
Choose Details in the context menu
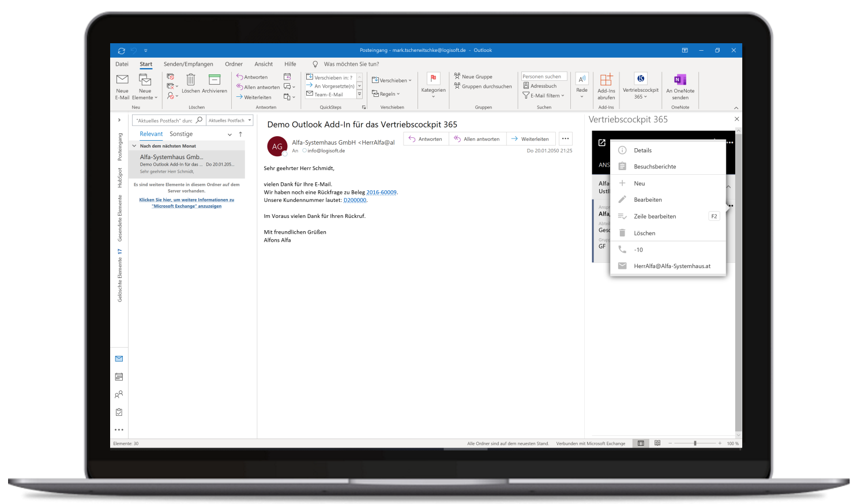pyautogui.click(x=668, y=151)
